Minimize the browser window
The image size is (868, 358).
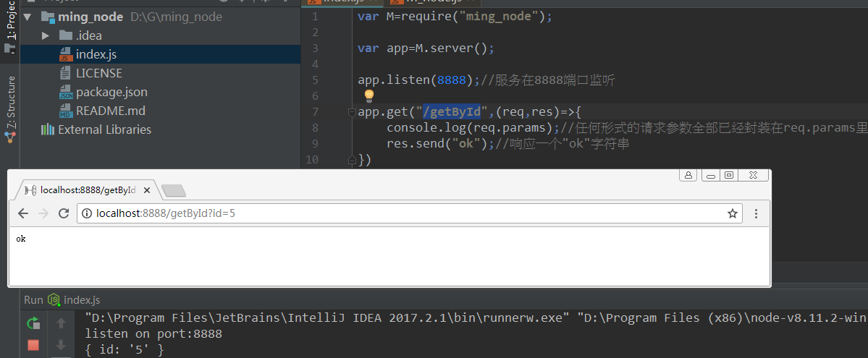point(710,176)
